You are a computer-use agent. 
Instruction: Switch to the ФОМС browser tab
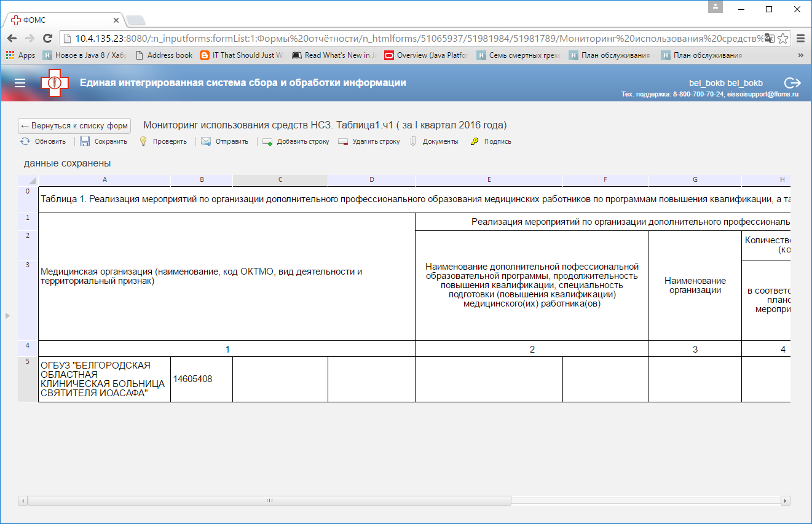[x=65, y=20]
